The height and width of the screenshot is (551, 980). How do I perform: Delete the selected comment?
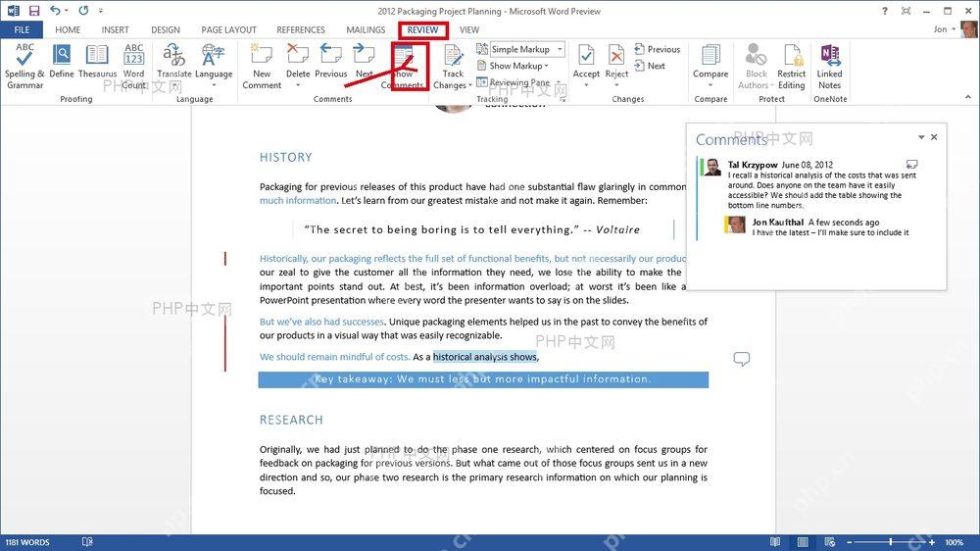[x=298, y=61]
